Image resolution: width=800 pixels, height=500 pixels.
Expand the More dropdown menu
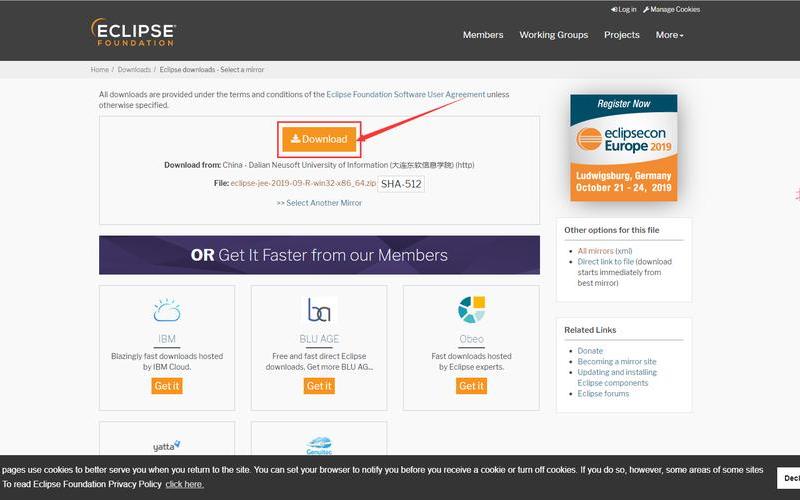(669, 35)
